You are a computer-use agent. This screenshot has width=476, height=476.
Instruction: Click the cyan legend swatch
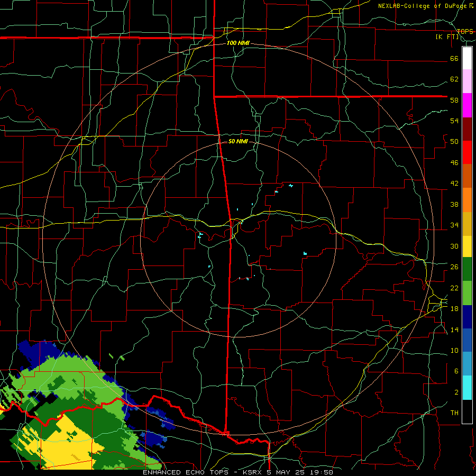[467, 388]
